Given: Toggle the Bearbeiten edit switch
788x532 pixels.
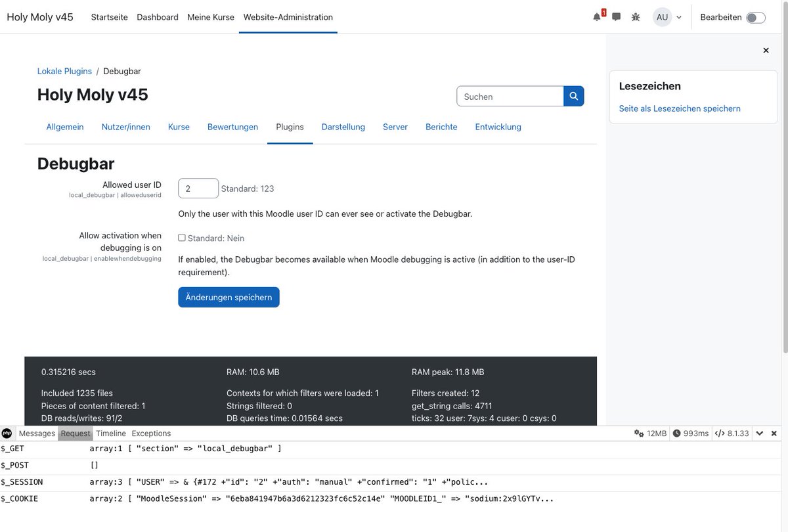Looking at the screenshot, I should pyautogui.click(x=755, y=17).
